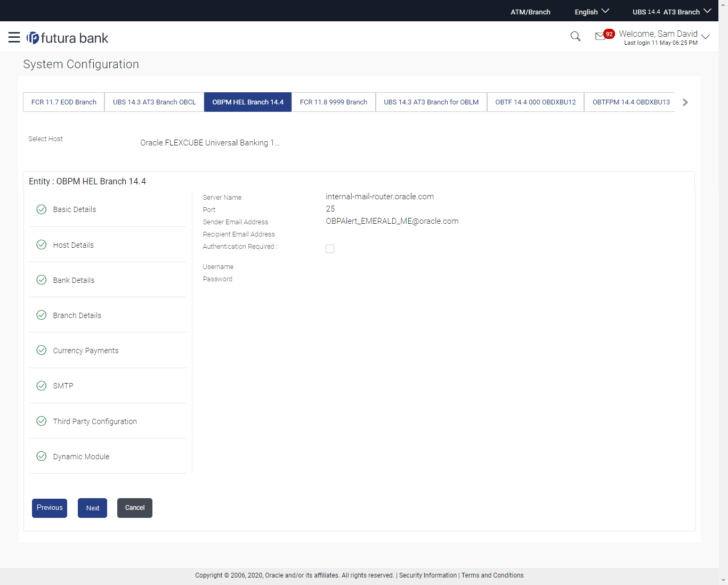
Task: Click the sender email OBPAlert_EMERALD_ME@oracle.com
Action: tap(392, 221)
